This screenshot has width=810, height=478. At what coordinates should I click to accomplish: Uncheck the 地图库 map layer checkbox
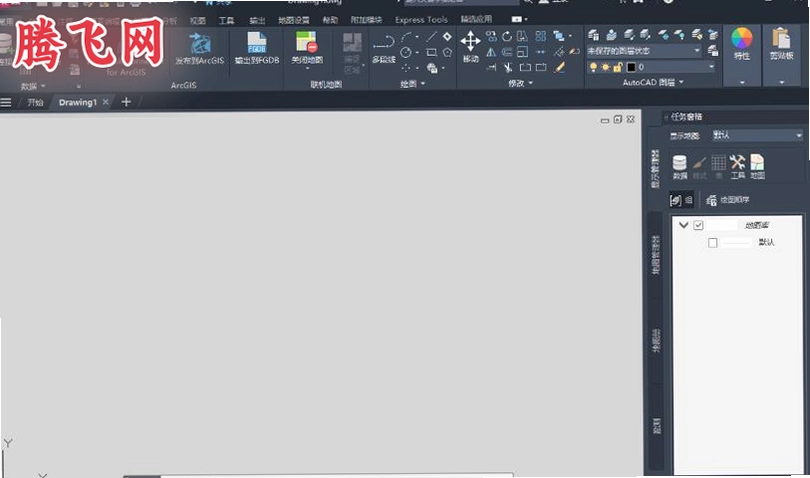[x=698, y=225]
